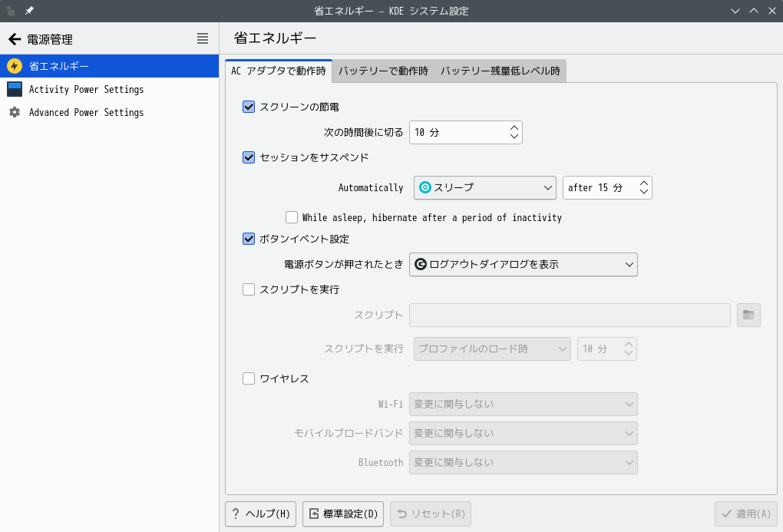Uncheck セッションをサスペンド option
Screen dimensions: 783x532
point(249,157)
